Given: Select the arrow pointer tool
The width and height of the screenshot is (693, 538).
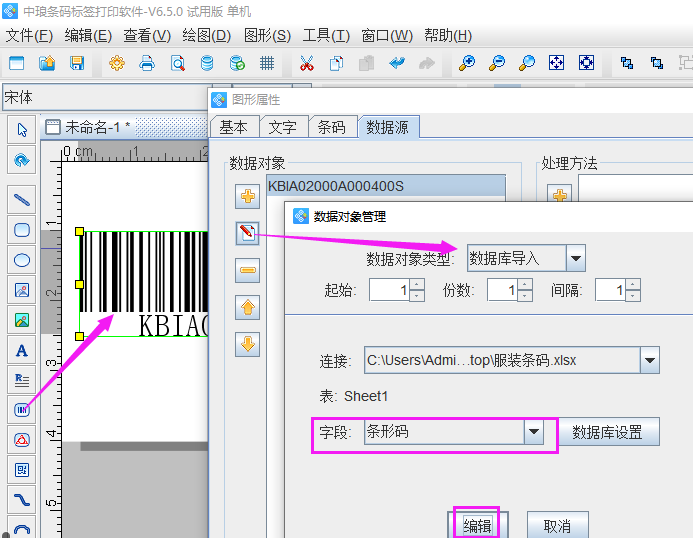Looking at the screenshot, I should pos(22,130).
